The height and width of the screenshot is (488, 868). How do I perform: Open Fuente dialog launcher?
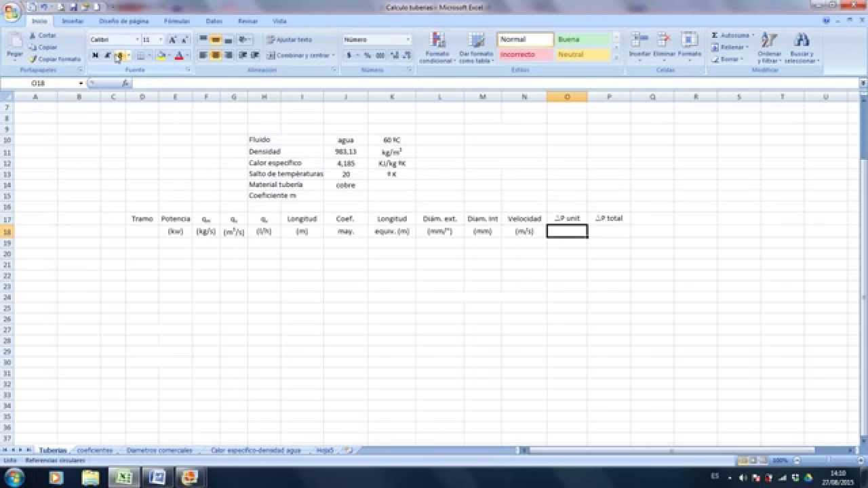[188, 70]
